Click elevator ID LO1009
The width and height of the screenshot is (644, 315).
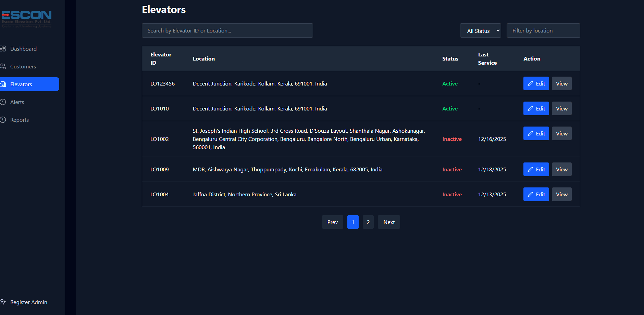pyautogui.click(x=160, y=169)
